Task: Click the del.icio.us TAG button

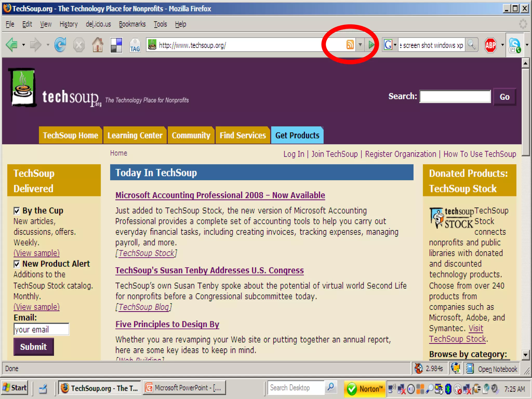Action: 135,45
